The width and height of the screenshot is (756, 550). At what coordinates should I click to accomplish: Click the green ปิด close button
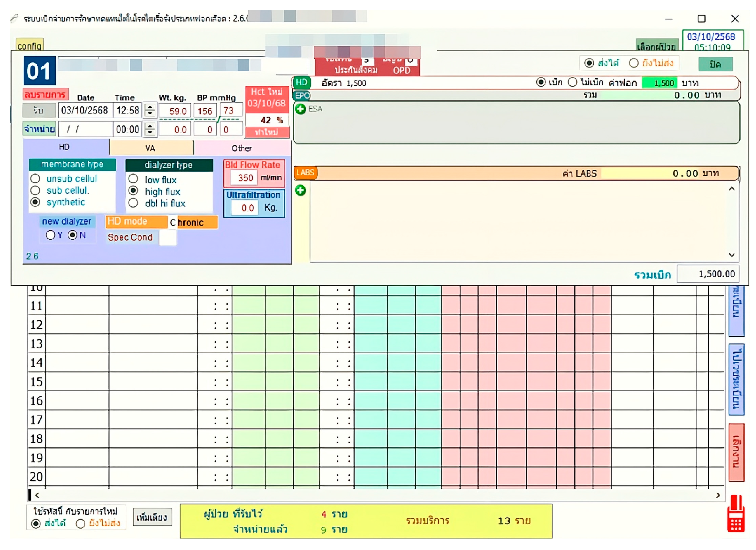tap(715, 64)
